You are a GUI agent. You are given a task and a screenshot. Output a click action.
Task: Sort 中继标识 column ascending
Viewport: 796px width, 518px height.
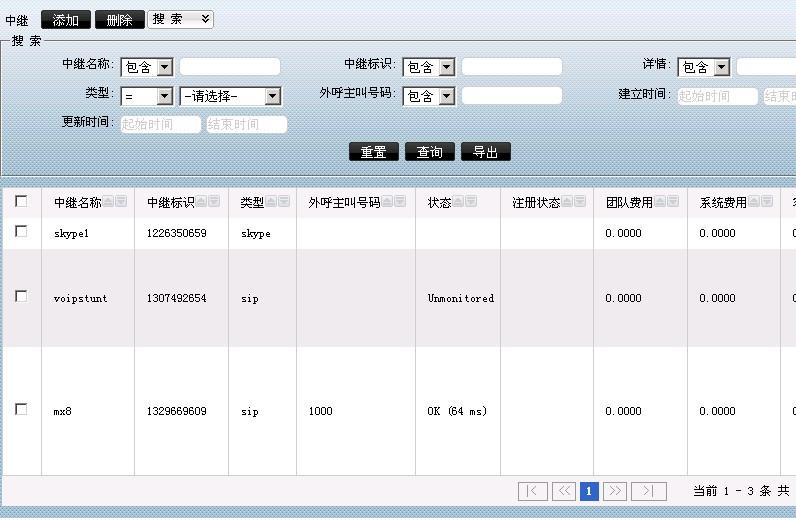[201, 202]
